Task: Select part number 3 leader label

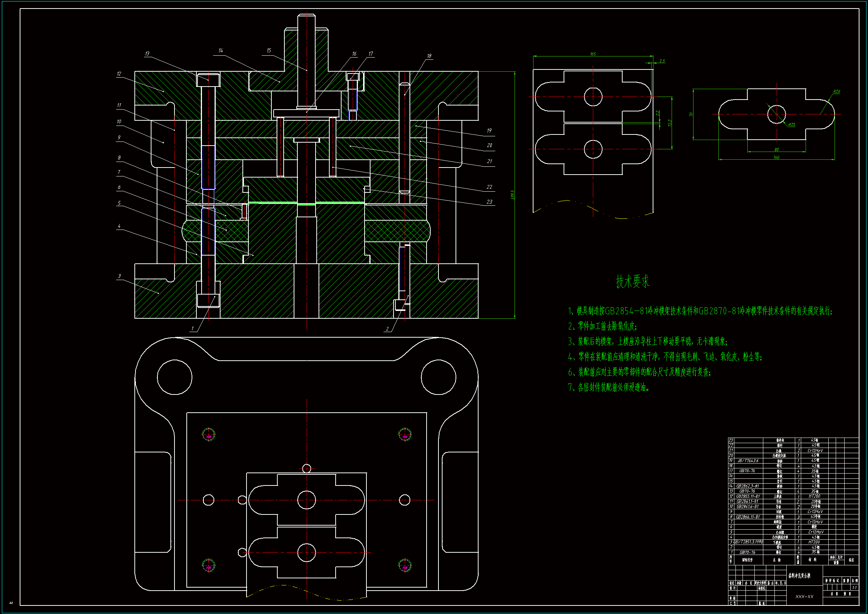Action: click(x=120, y=276)
